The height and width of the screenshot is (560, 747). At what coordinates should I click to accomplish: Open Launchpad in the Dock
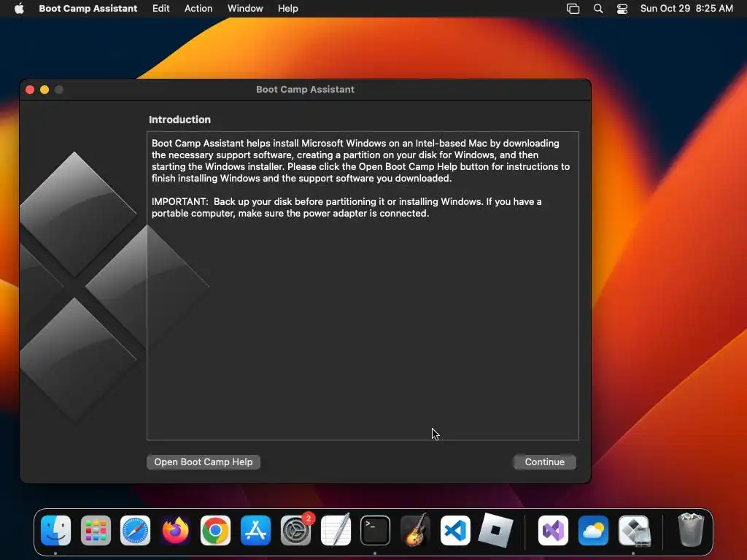(96, 531)
